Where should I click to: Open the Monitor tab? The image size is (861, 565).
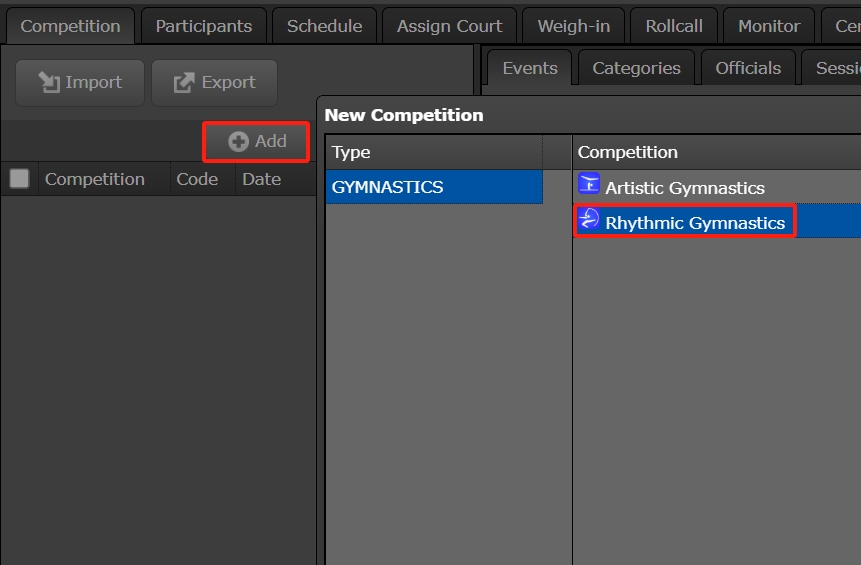pyautogui.click(x=769, y=26)
